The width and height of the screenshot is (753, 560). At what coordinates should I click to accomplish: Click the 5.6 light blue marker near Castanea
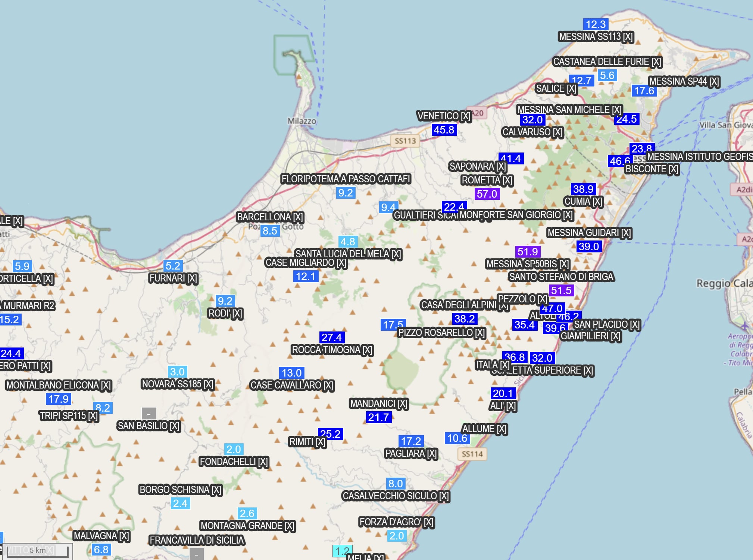[x=607, y=75]
